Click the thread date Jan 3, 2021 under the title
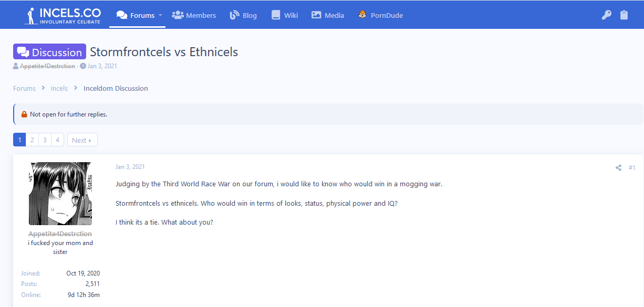The width and height of the screenshot is (644, 307). coord(102,66)
